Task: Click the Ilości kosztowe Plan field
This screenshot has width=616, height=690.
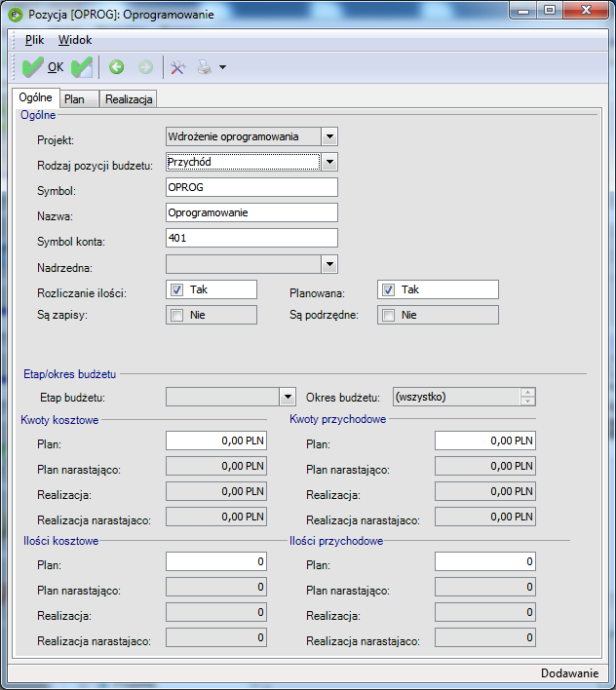Action: [216, 561]
